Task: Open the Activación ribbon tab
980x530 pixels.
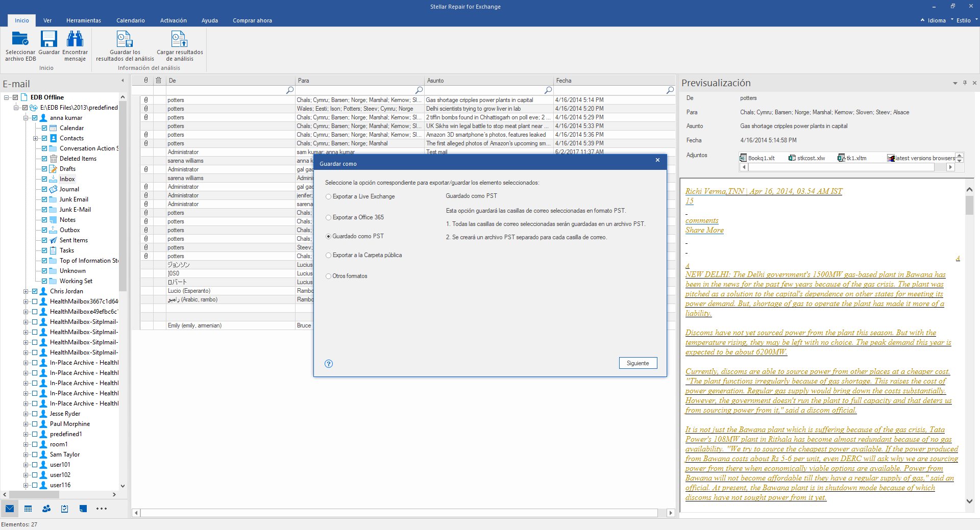Action: click(x=174, y=20)
